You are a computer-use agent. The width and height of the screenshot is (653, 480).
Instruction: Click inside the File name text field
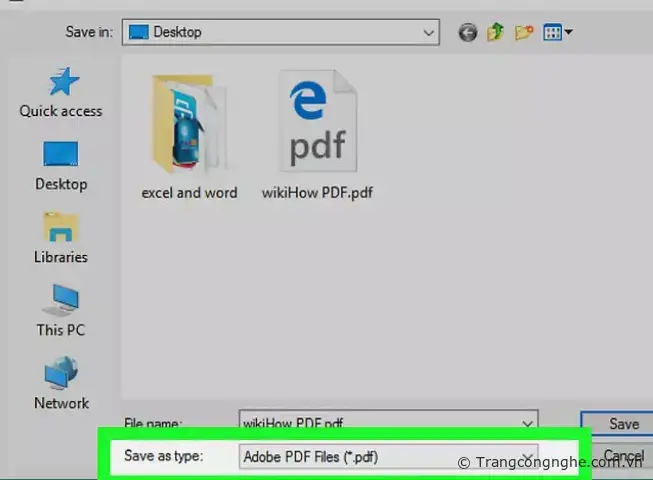[380, 423]
